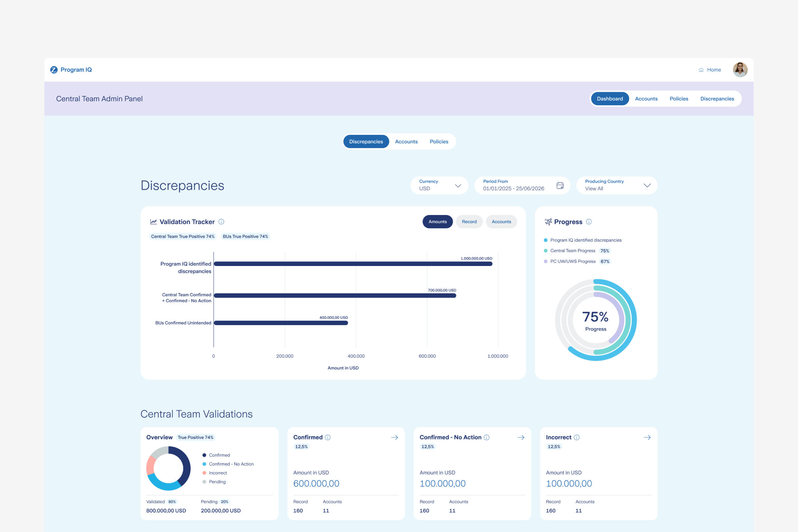This screenshot has width=798, height=532.
Task: Open the Period From date range field
Action: coord(522,185)
